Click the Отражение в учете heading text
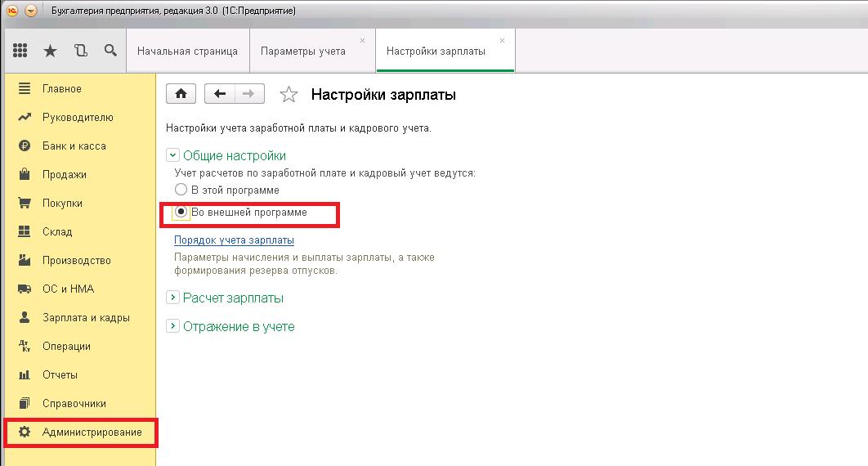This screenshot has width=868, height=466. point(239,326)
